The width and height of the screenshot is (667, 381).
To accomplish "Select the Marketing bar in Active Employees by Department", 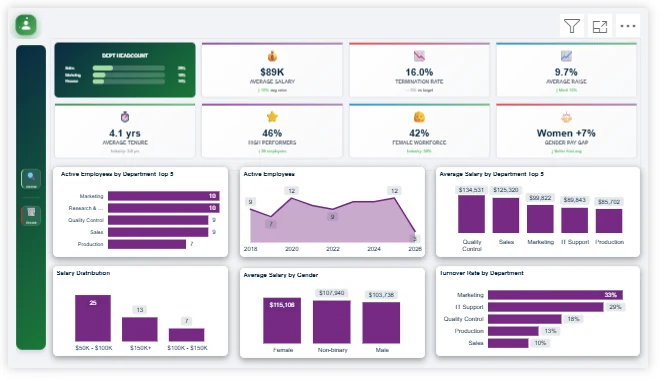I will click(164, 196).
